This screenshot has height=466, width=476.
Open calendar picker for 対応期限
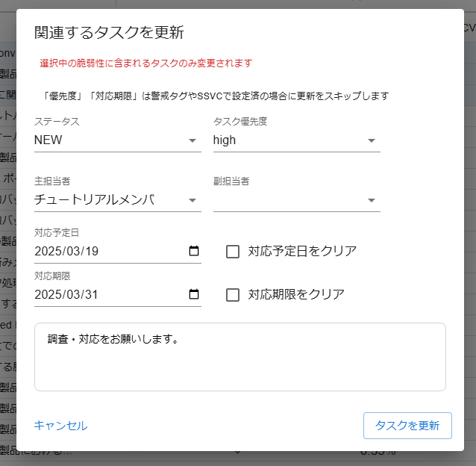(194, 294)
